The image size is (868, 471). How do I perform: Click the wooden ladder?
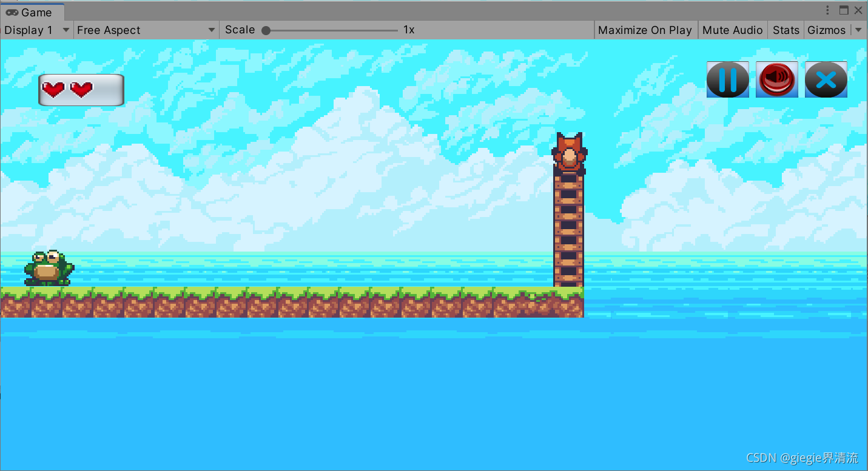coord(568,230)
